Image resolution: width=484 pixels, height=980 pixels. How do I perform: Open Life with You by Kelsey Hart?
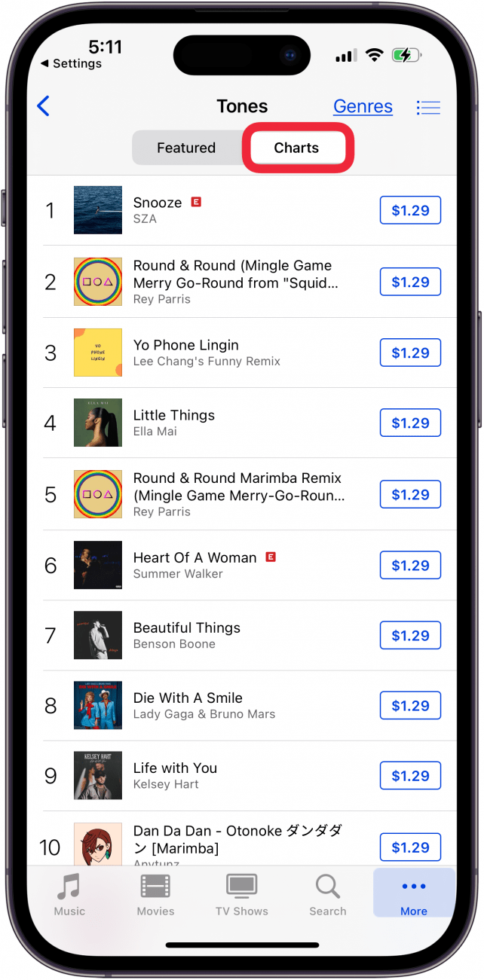175,775
